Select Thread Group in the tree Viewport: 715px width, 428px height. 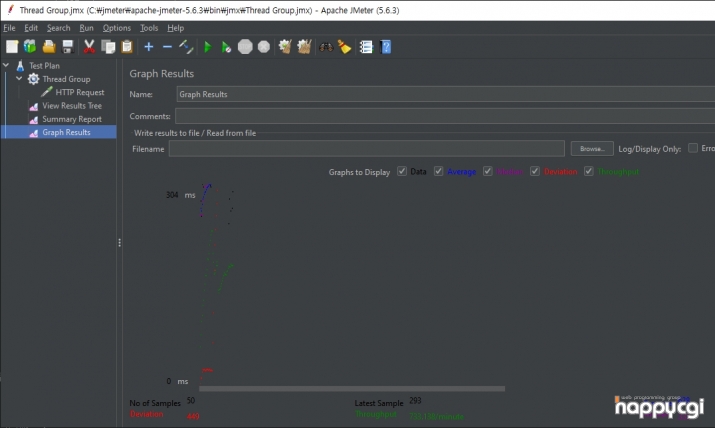tap(66, 79)
